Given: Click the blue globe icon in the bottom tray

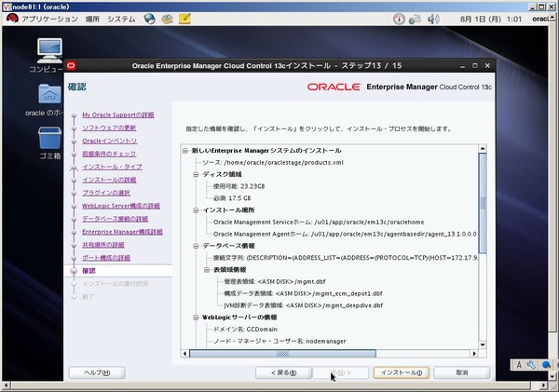Looking at the screenshot, I should pyautogui.click(x=546, y=365).
